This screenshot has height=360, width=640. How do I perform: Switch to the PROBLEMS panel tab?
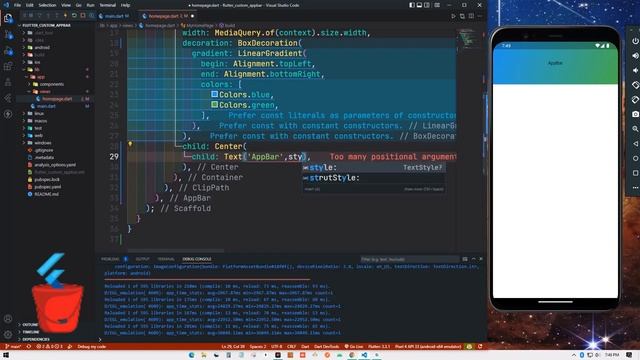tap(111, 259)
